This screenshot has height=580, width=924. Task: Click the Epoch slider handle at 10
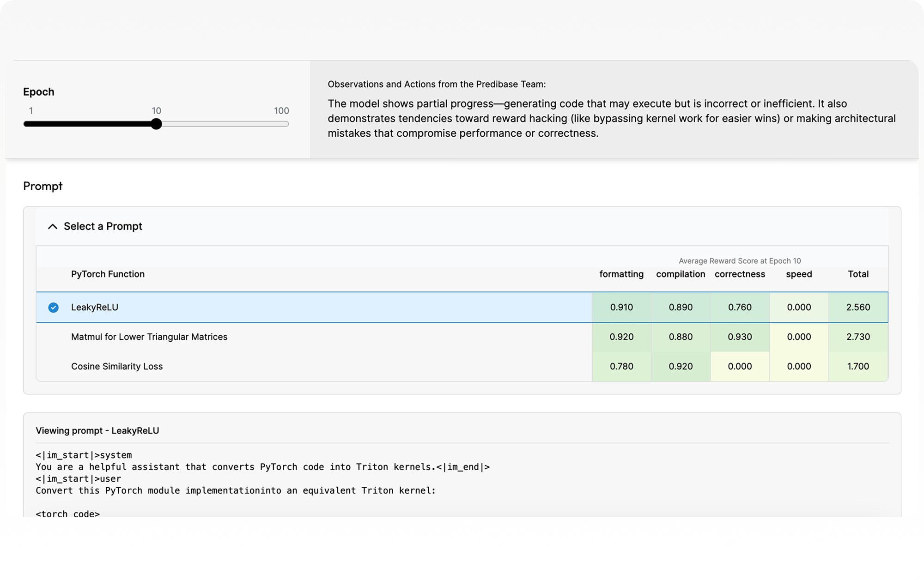click(x=156, y=124)
